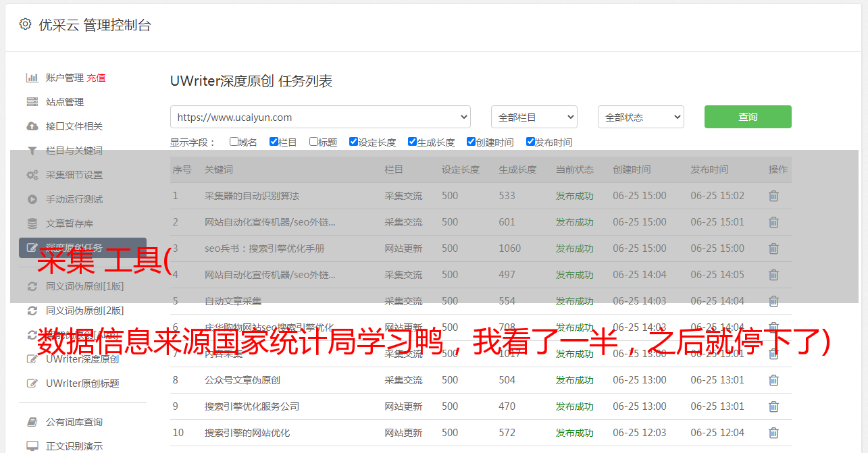Click the creation time 06-25 12:03
Viewport: 868px width, 453px height.
point(640,433)
